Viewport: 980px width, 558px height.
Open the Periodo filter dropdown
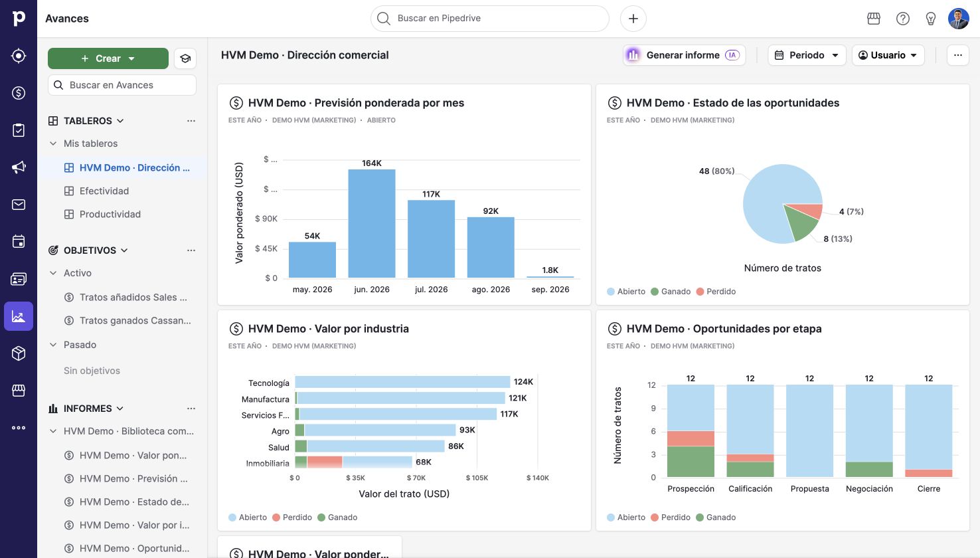point(807,55)
